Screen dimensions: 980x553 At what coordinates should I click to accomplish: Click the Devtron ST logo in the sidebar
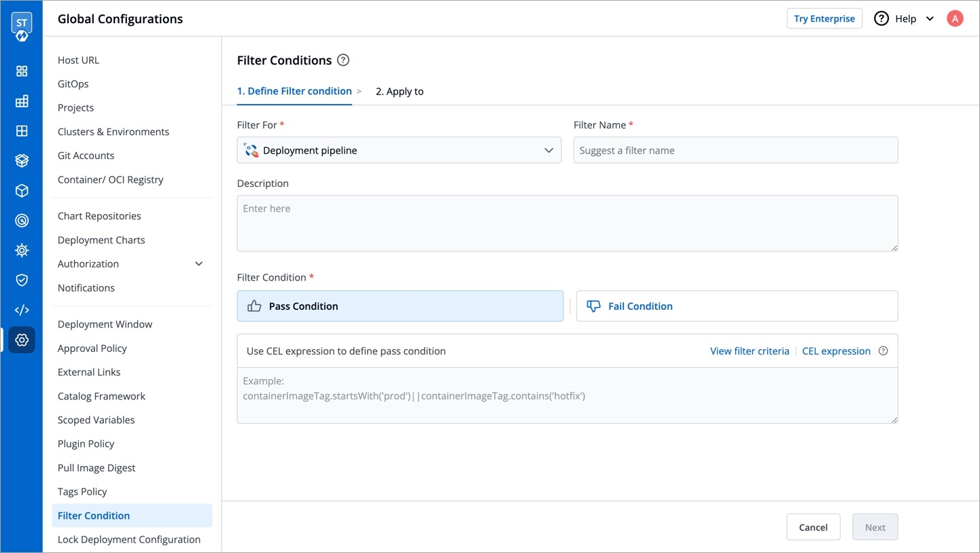pos(22,26)
